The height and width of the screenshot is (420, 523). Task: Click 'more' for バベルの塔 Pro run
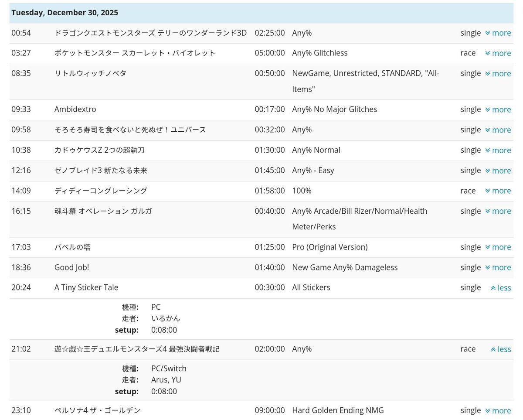coord(498,247)
